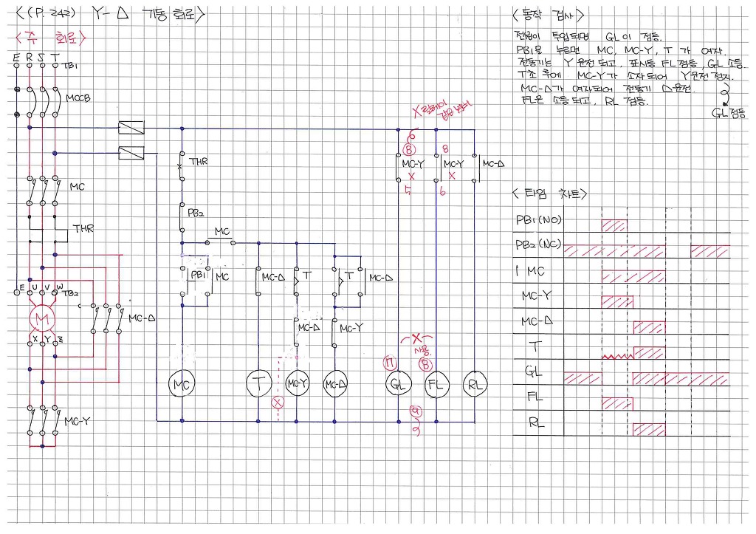Select the red heading '주 회로'

(51, 38)
